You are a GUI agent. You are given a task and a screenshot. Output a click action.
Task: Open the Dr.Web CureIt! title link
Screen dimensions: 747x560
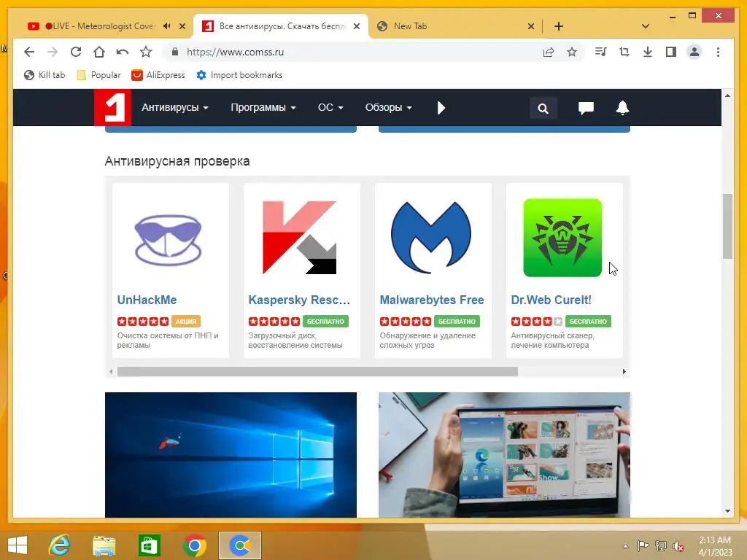coord(551,300)
